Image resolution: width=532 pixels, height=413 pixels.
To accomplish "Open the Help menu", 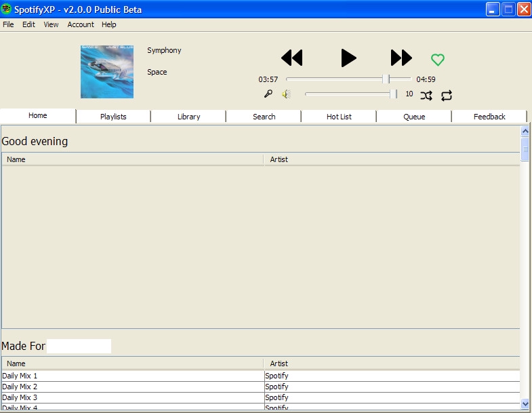I will 109,24.
